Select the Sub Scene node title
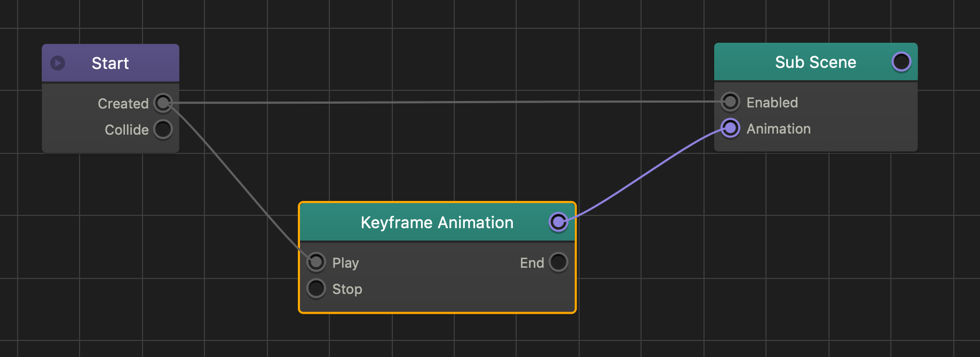 pyautogui.click(x=816, y=62)
